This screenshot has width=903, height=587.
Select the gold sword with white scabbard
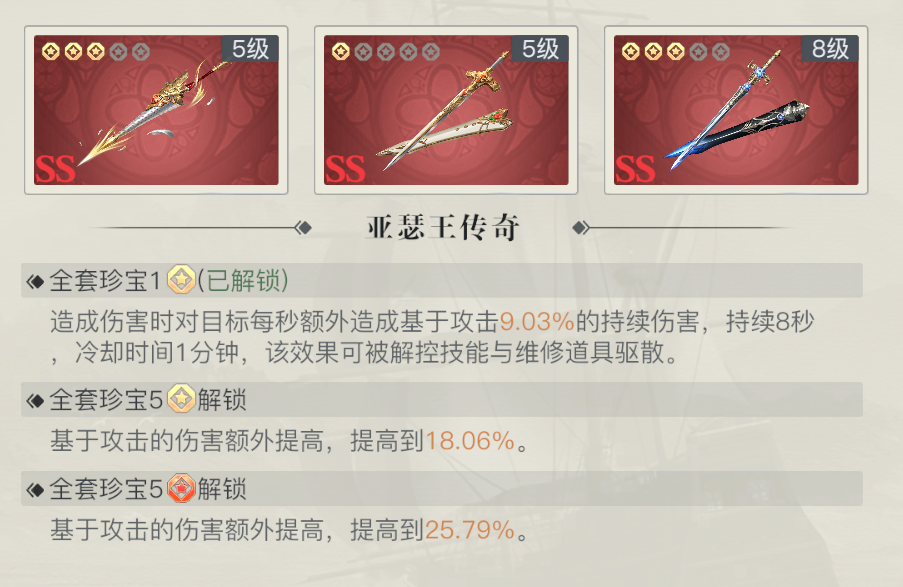tap(446, 110)
